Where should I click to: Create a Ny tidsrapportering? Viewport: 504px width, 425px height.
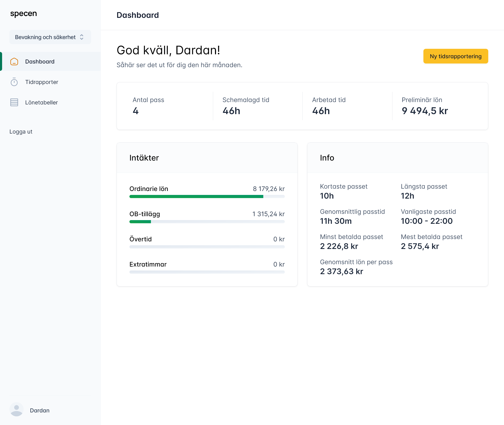click(456, 56)
